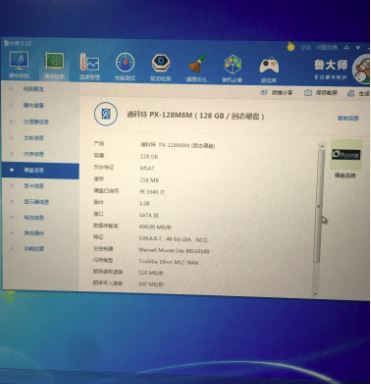
Task: Click save screenshot camera button
Action: [x=321, y=93]
